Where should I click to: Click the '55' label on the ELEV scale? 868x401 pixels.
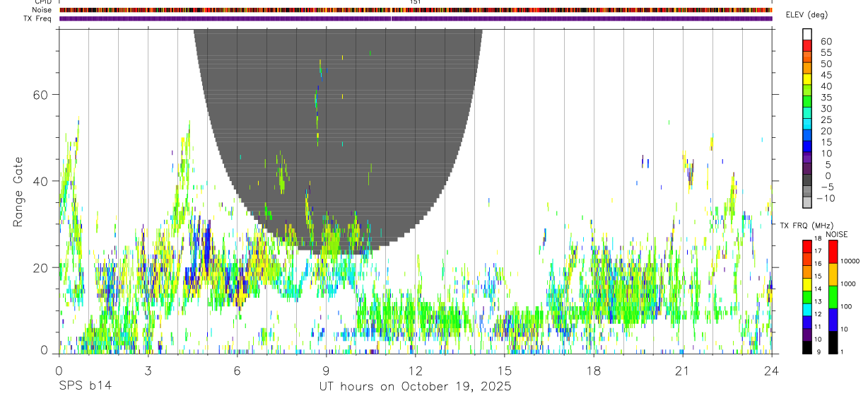[826, 53]
